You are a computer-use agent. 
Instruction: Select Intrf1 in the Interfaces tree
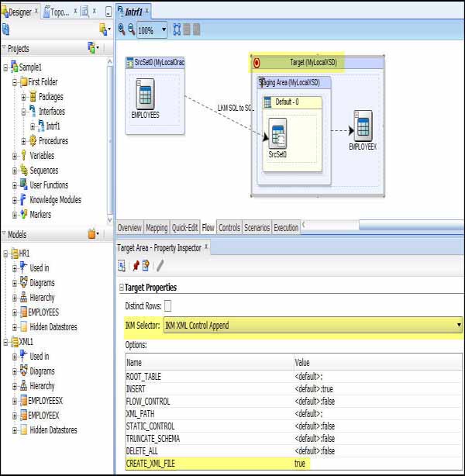(x=53, y=126)
